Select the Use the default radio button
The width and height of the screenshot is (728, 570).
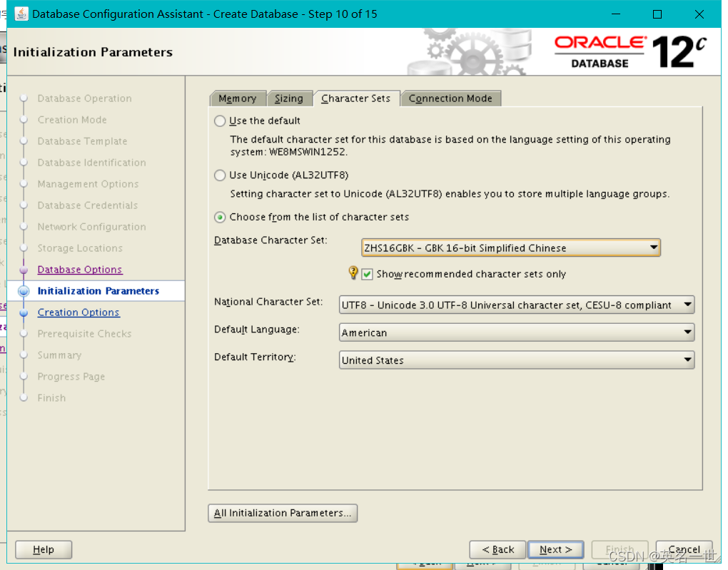point(220,121)
